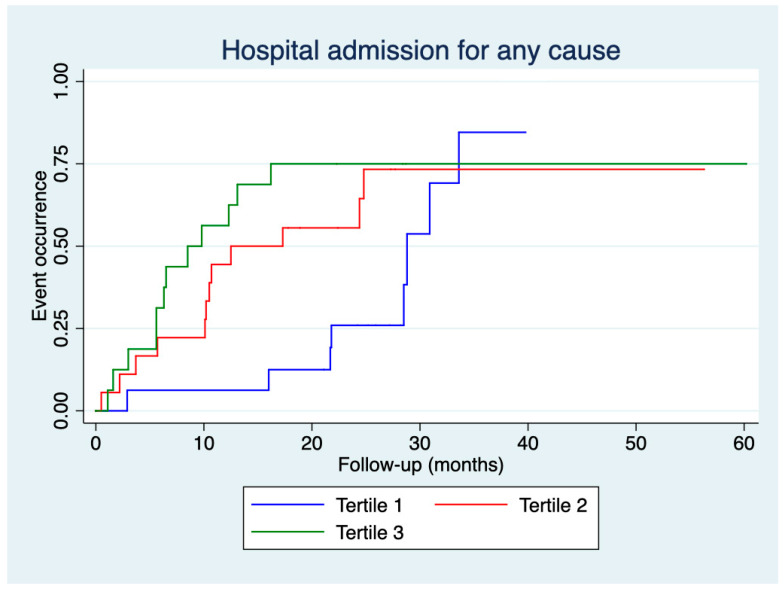
Task: Click the end of the red curve
Action: coord(704,169)
